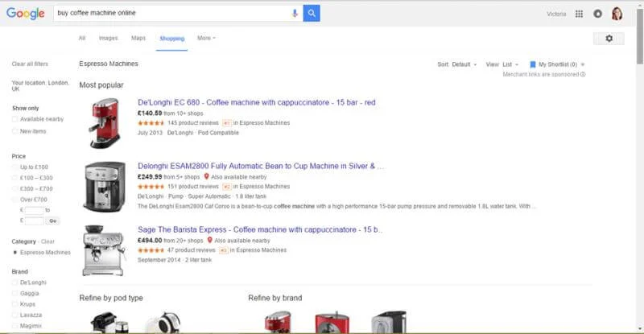This screenshot has height=334, width=644.
Task: Click Clear all filters
Action: pos(30,64)
